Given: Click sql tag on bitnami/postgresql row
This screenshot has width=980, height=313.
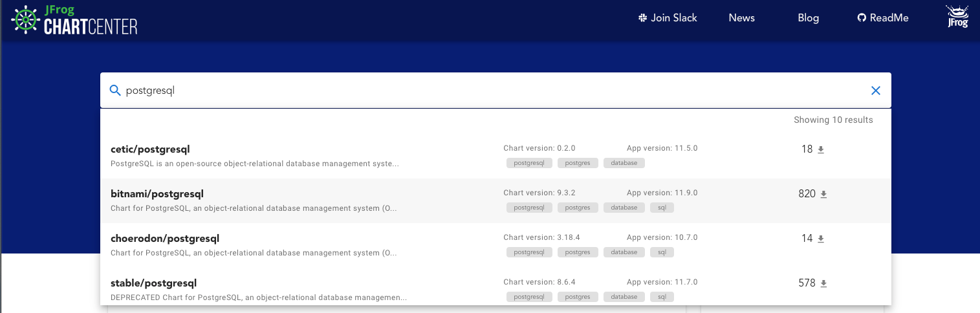Looking at the screenshot, I should [662, 208].
